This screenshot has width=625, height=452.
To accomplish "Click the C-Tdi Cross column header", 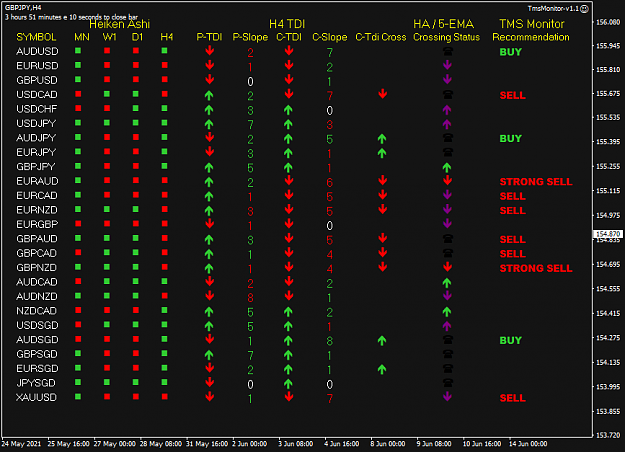I will 381,37.
